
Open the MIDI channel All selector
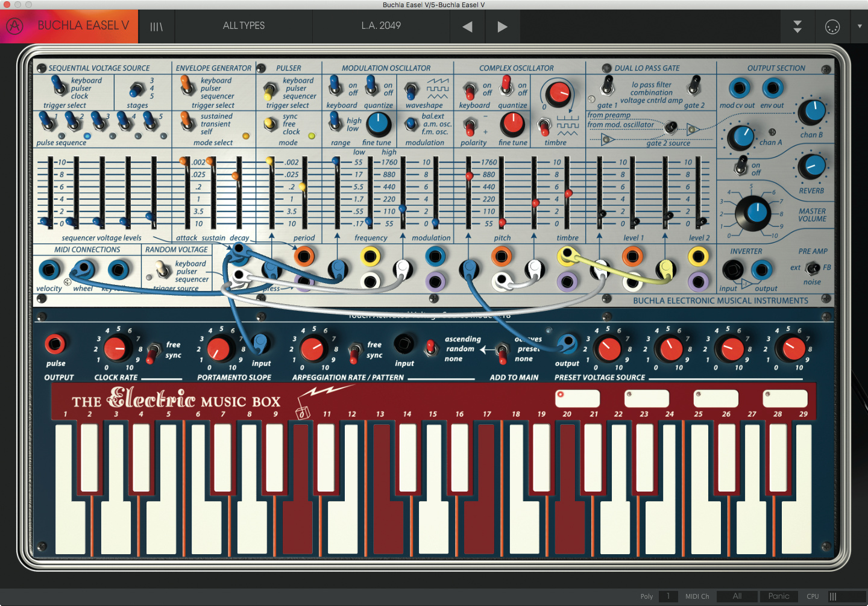[737, 596]
